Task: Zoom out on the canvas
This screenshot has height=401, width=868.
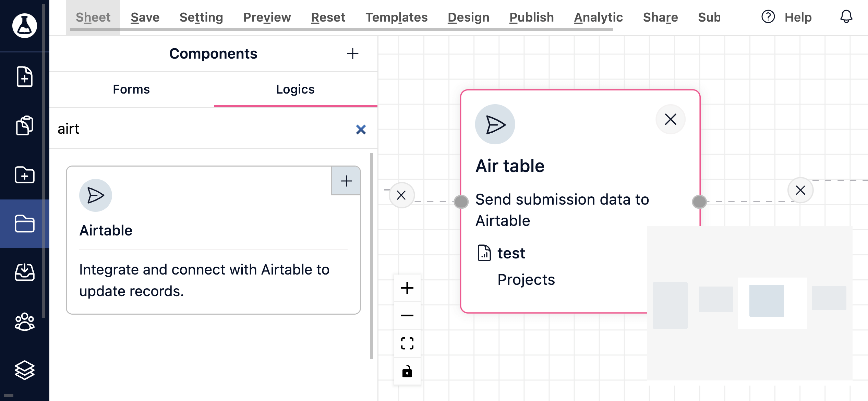Action: pyautogui.click(x=407, y=316)
